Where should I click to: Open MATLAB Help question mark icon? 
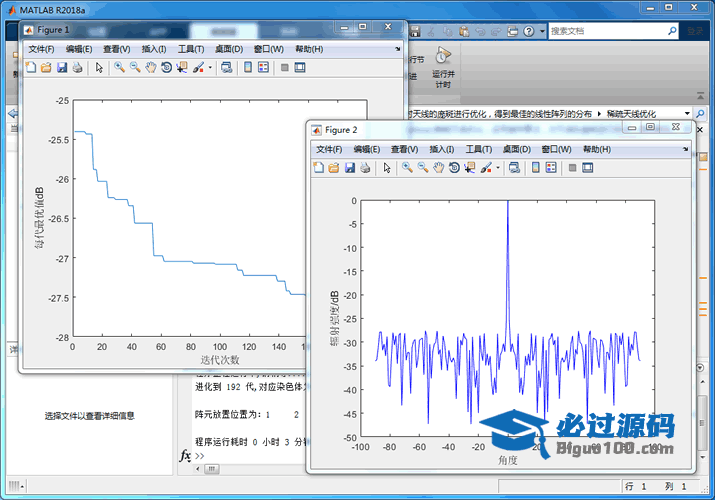click(528, 31)
